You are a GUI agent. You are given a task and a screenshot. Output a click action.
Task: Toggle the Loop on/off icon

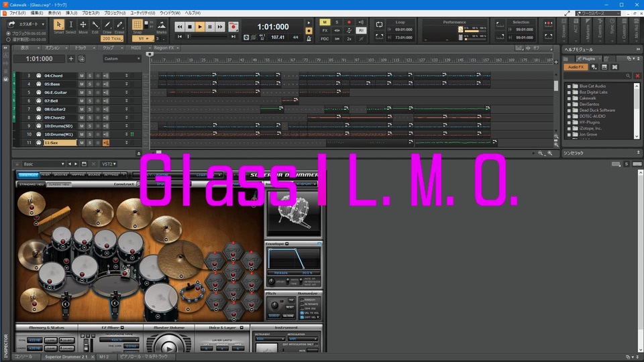click(379, 25)
